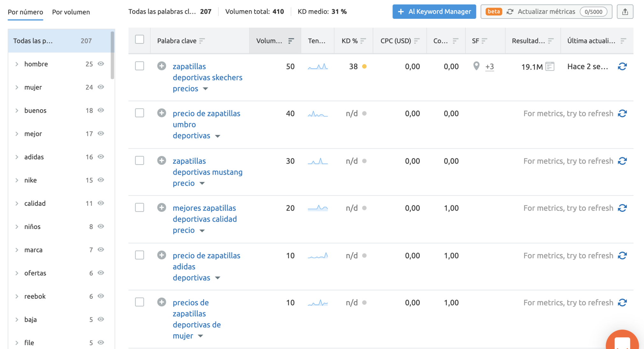The height and width of the screenshot is (349, 644).
Task: Expand the hombre keyword group
Action: click(17, 64)
